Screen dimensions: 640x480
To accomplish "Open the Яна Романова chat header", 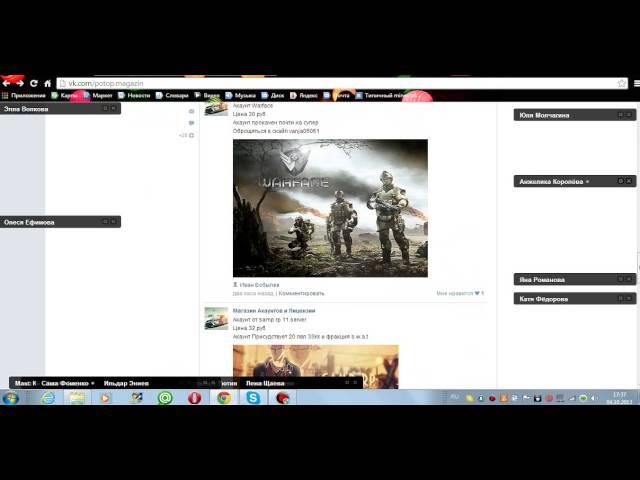I will coord(575,280).
